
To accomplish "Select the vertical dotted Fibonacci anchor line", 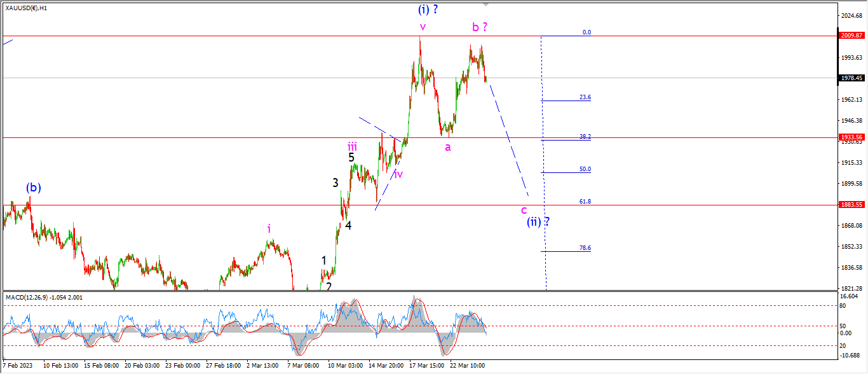I will (x=543, y=162).
